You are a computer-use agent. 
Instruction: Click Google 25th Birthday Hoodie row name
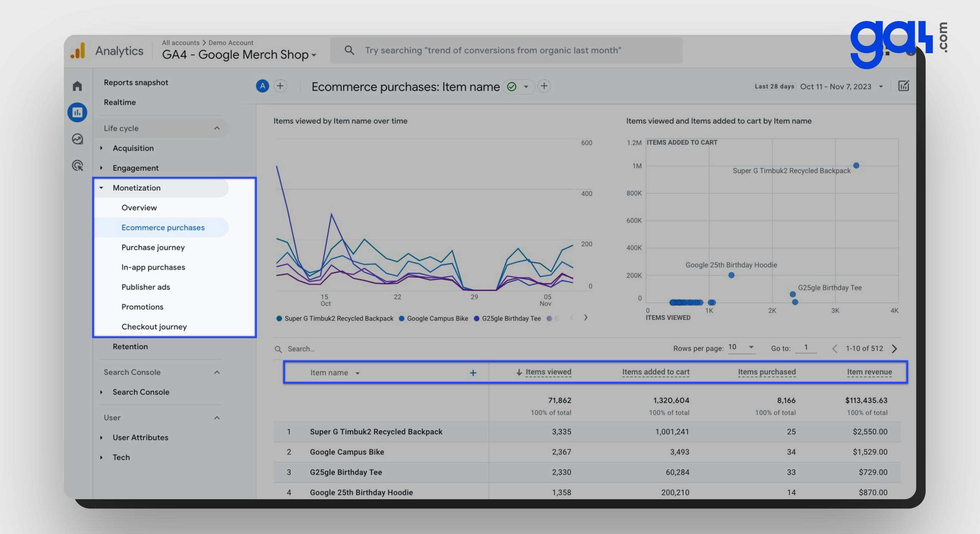coord(361,493)
